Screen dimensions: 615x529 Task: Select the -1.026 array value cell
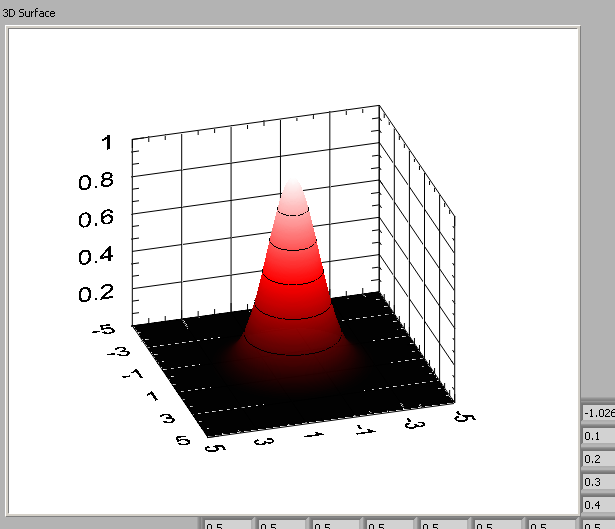(x=598, y=413)
